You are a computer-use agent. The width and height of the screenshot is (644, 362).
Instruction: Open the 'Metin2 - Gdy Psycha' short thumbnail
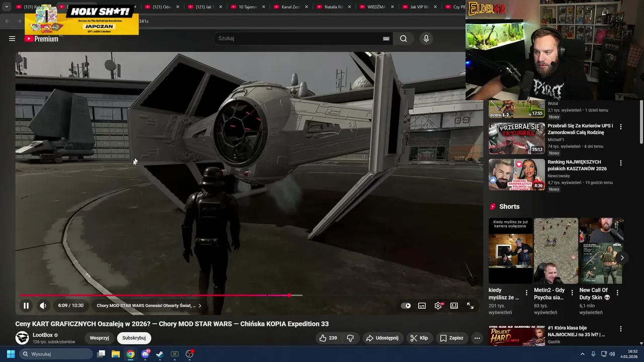[x=556, y=251]
